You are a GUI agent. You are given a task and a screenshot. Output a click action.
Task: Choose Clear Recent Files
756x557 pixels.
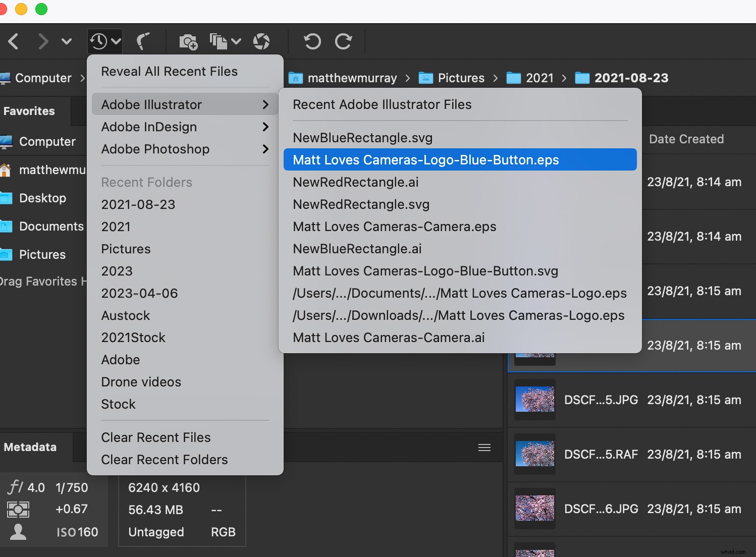tap(155, 437)
